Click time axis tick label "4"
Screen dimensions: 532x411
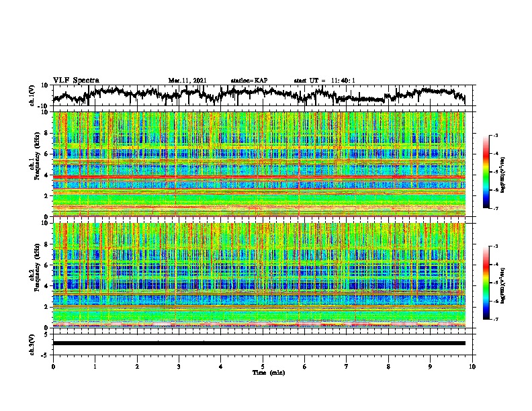point(221,367)
